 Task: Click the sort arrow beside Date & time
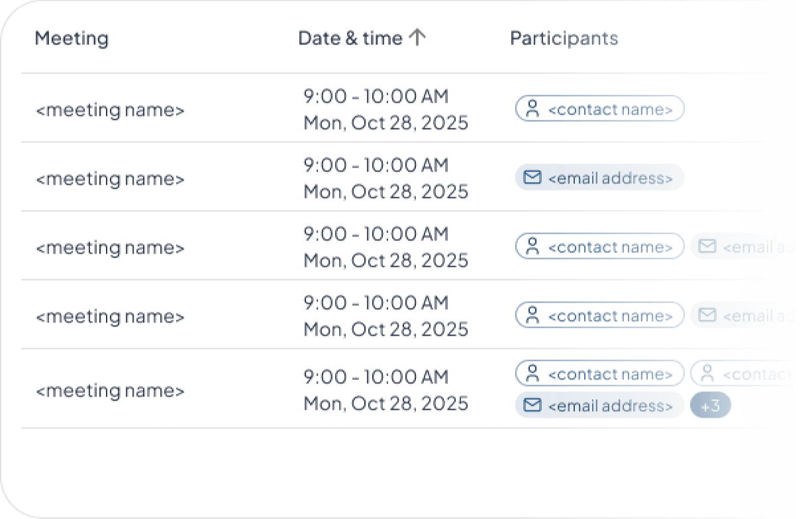417,38
